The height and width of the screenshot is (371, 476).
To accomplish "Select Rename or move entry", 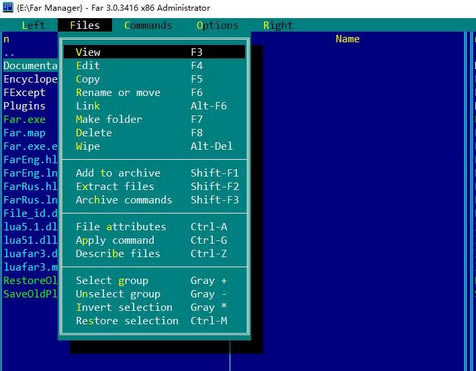I will [154, 92].
